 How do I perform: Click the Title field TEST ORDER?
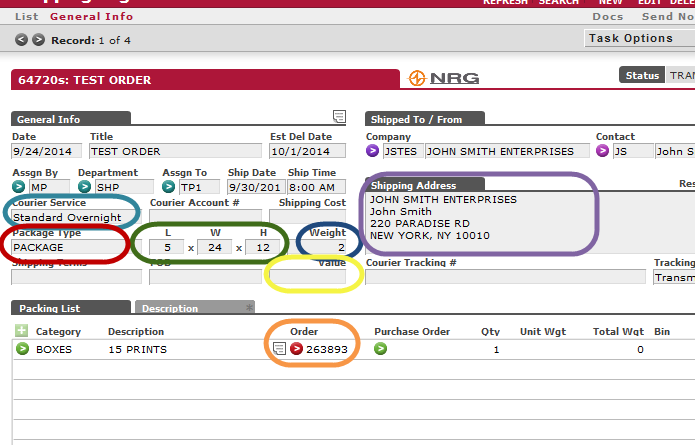[x=176, y=151]
